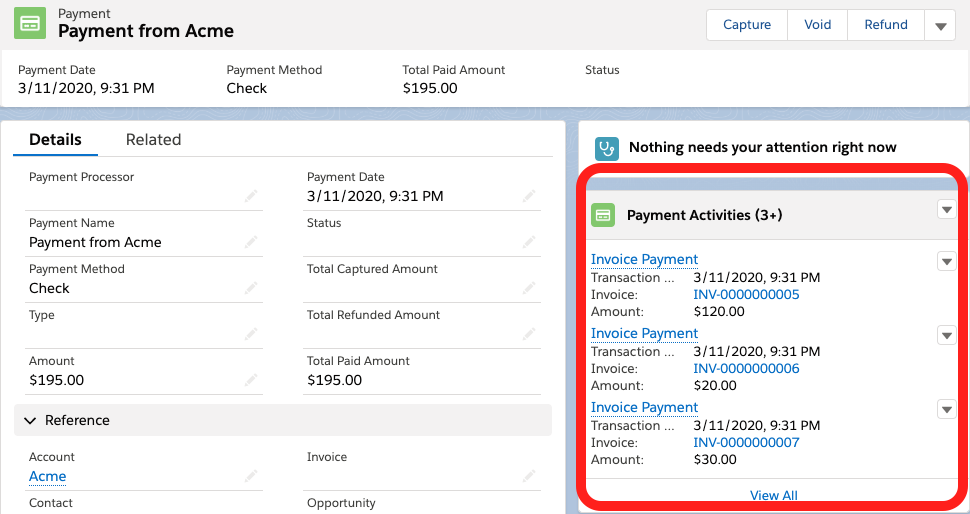Open row menu for INV-0000000005 payment
This screenshot has height=514, width=970.
(x=946, y=261)
